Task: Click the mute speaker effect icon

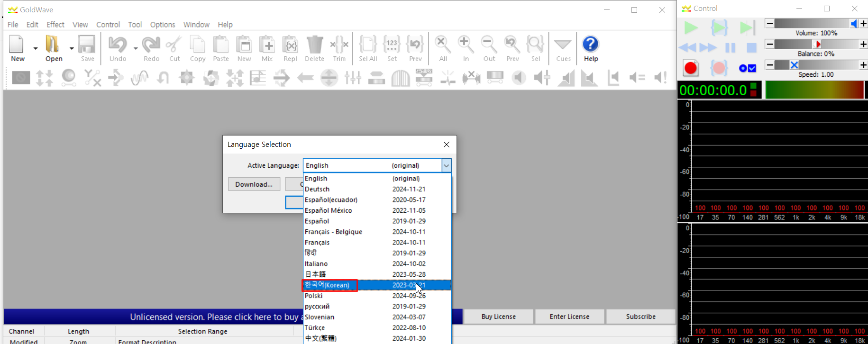Action: 519,77
